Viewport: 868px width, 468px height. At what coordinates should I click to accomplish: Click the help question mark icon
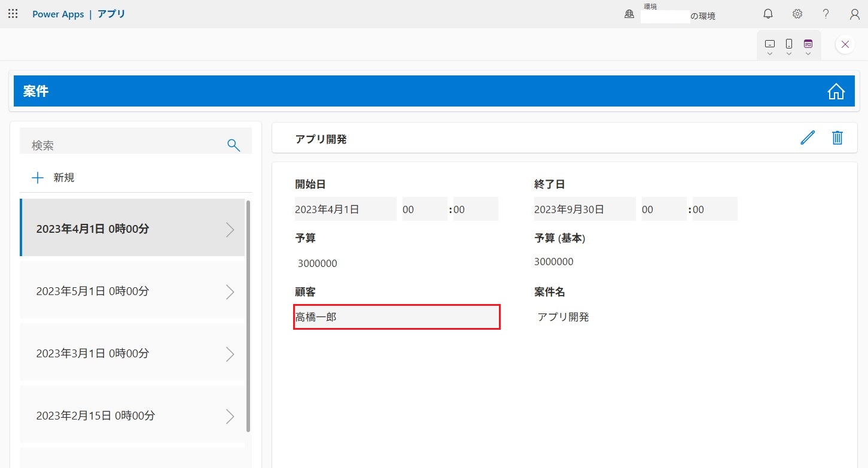(x=826, y=14)
